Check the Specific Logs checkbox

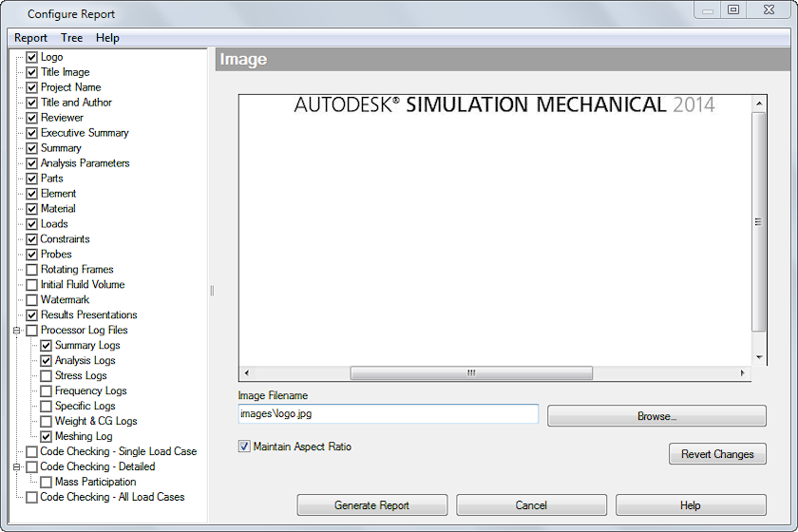[46, 407]
